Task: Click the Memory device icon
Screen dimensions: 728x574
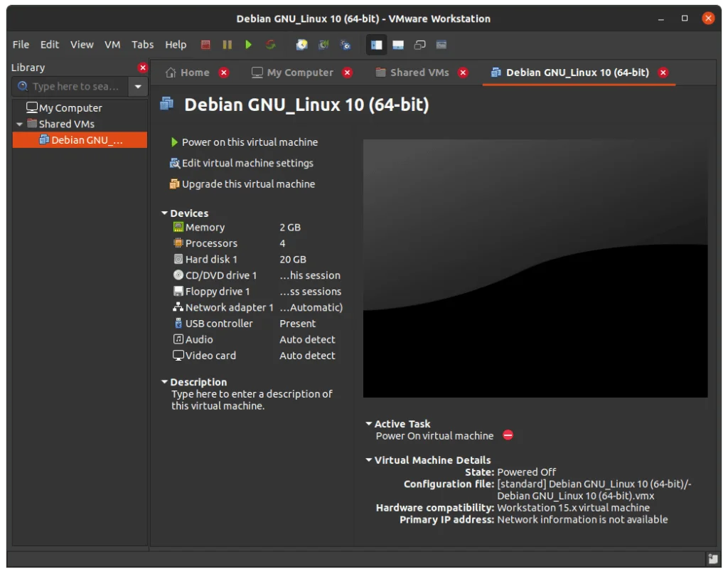Action: click(x=178, y=227)
